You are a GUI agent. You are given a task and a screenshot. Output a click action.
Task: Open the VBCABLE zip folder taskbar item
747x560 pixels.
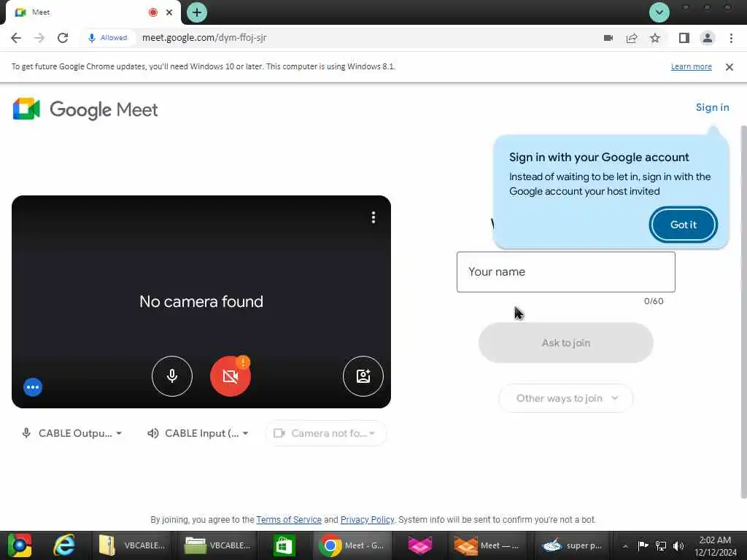(133, 545)
